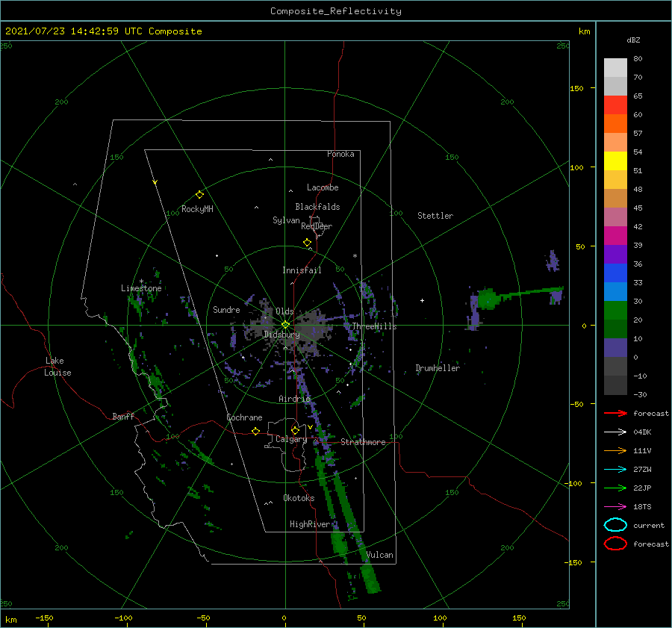
Task: Click the Composite_Reflectivity title
Action: 335,11
